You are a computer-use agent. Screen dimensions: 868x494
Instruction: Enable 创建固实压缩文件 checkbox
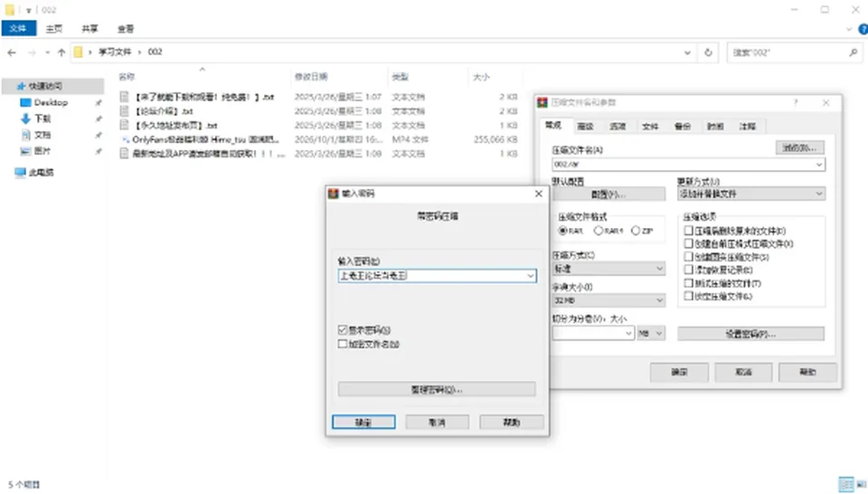[x=689, y=256]
